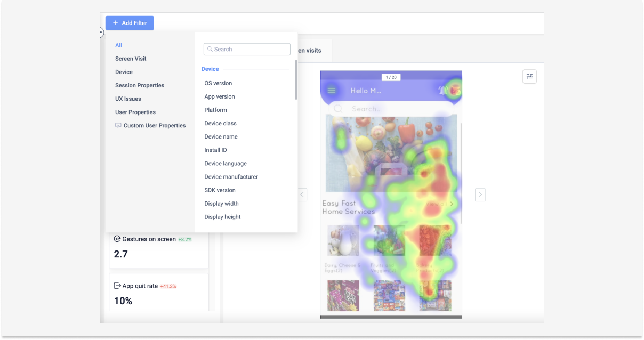Screen dimensions: 644x340
Task: Click the tag icon beside Custom User Properties
Action: click(118, 125)
